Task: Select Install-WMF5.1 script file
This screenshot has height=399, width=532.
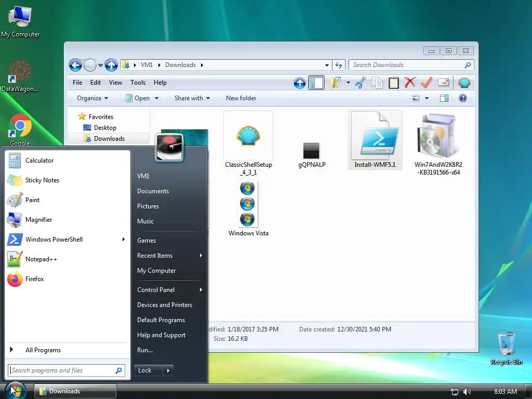Action: click(x=375, y=140)
